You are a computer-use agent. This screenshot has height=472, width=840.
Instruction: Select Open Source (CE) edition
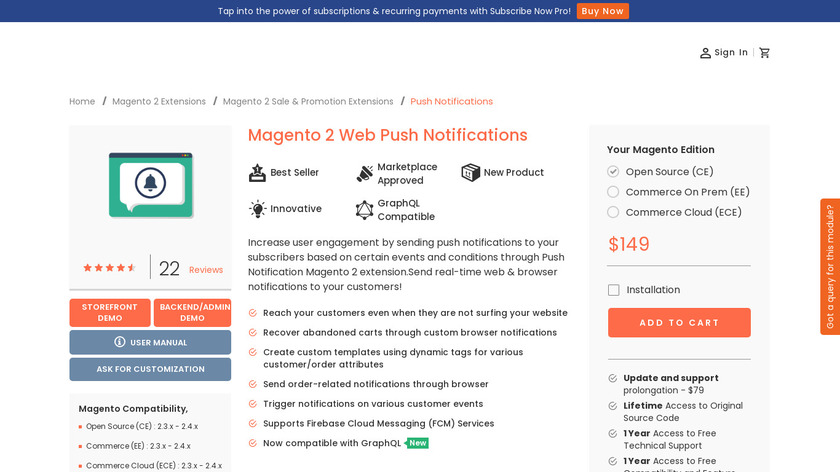pos(613,172)
